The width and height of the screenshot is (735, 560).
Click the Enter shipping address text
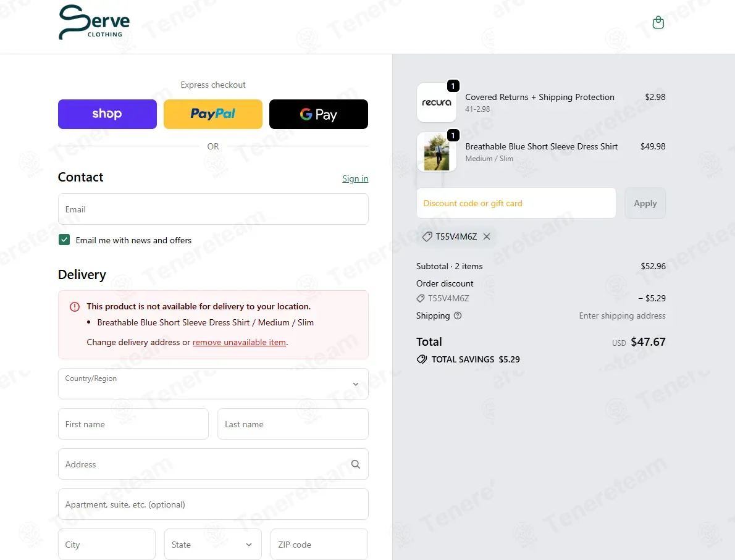(x=622, y=316)
